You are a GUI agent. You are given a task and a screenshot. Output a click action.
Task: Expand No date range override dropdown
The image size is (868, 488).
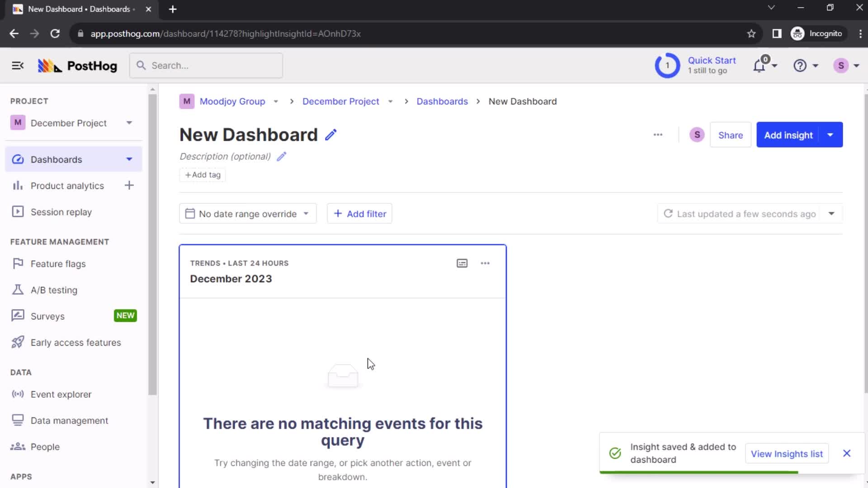tap(247, 214)
